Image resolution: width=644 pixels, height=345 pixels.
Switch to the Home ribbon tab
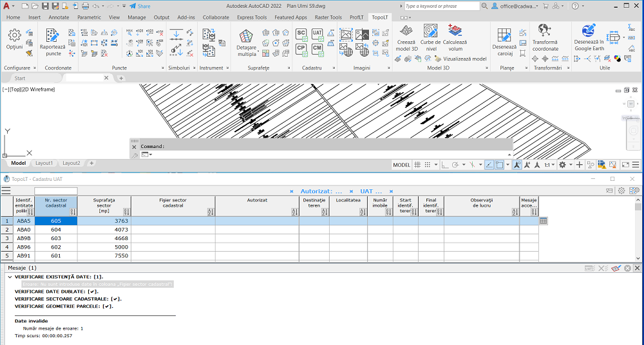[13, 17]
